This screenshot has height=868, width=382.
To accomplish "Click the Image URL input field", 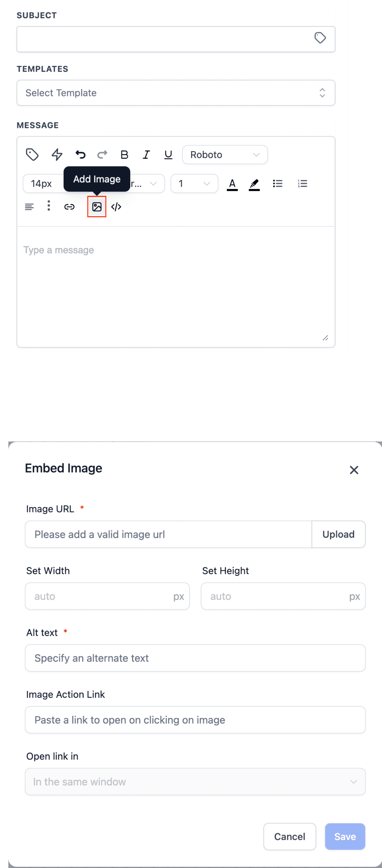I will (x=169, y=535).
